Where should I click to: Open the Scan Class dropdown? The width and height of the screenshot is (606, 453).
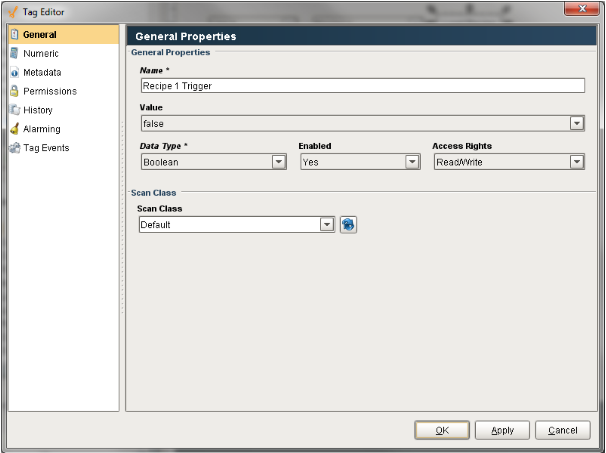click(x=327, y=225)
